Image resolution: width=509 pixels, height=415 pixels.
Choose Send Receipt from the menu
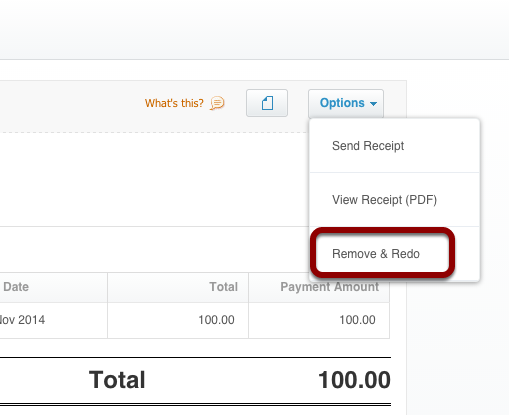(x=394, y=146)
